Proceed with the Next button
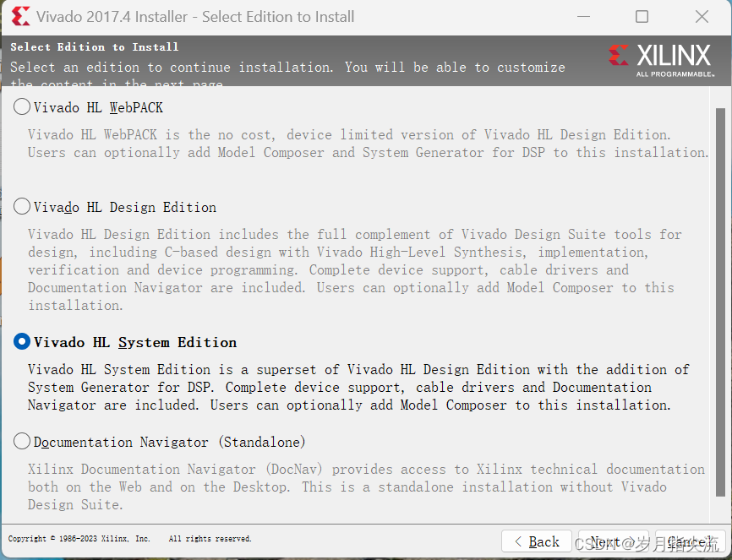732x560 pixels. click(614, 541)
